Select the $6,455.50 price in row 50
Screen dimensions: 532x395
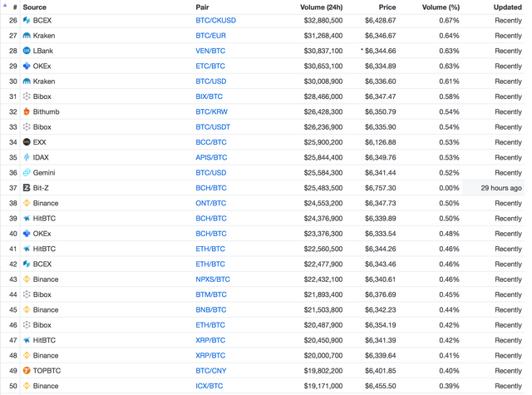coord(381,386)
